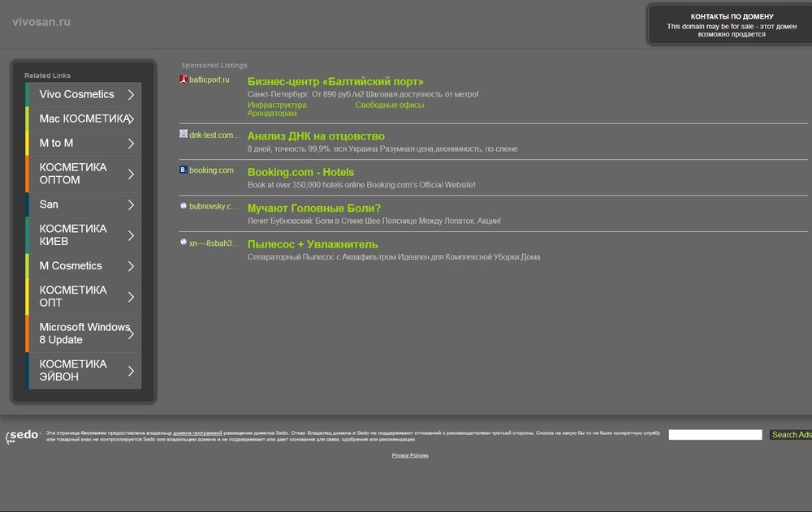This screenshot has height=512, width=812.
Task: Click the домена программой link in footer
Action: [x=197, y=432]
